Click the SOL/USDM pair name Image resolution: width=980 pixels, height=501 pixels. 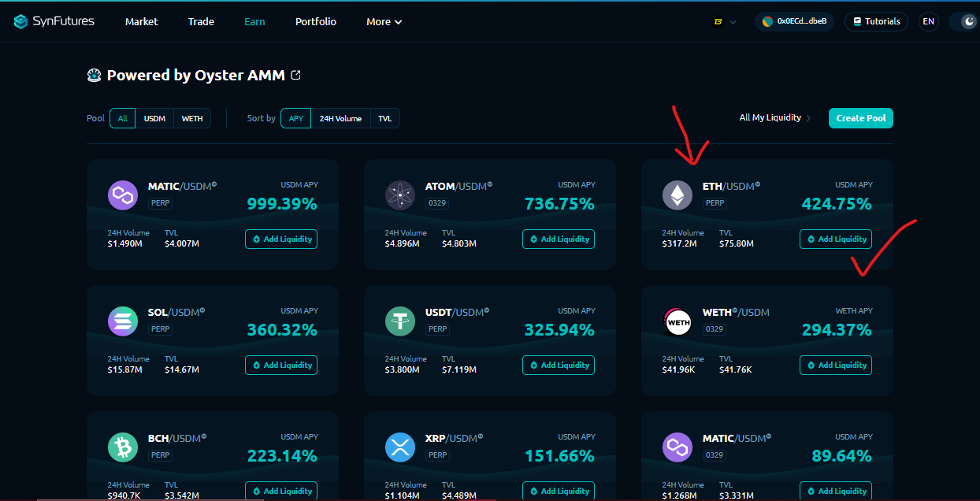click(x=176, y=313)
